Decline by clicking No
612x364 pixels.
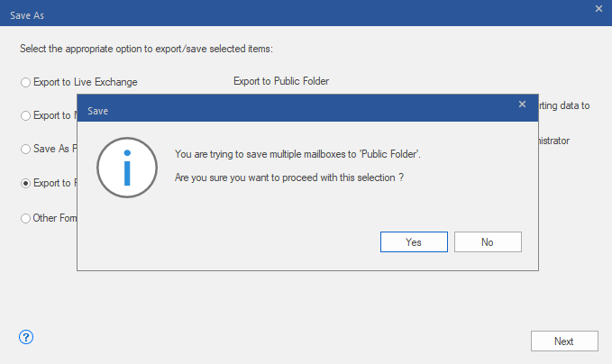[488, 241]
